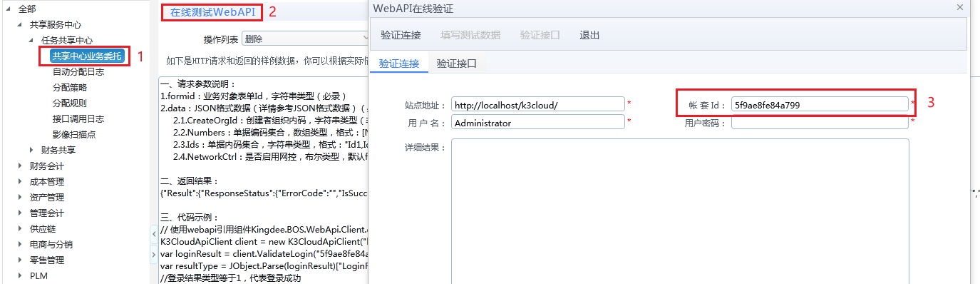The width and height of the screenshot is (980, 284).
Task: Switch to the 验证连接 tab
Action: [399, 64]
